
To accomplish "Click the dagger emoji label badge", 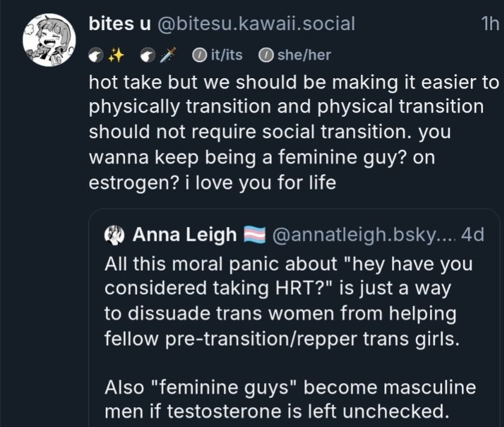I will (168, 55).
